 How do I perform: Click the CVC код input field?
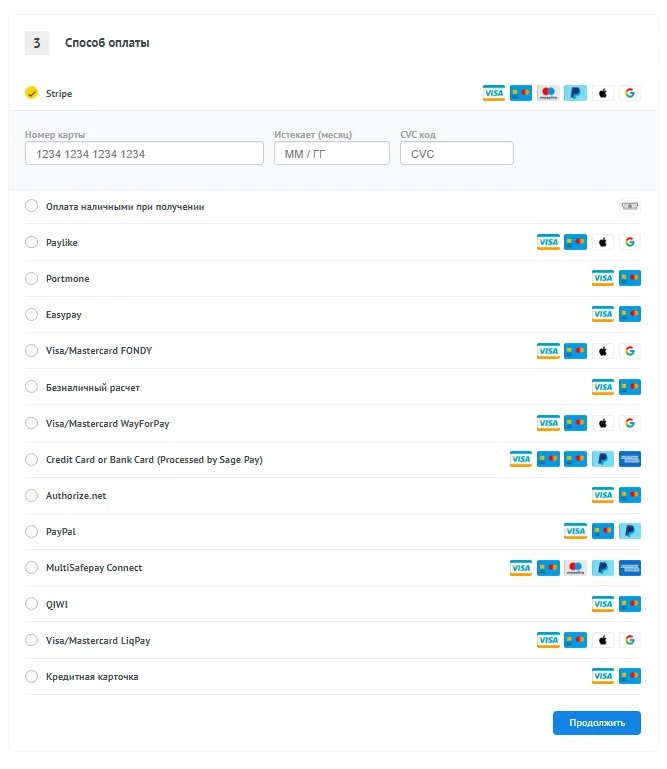(456, 154)
